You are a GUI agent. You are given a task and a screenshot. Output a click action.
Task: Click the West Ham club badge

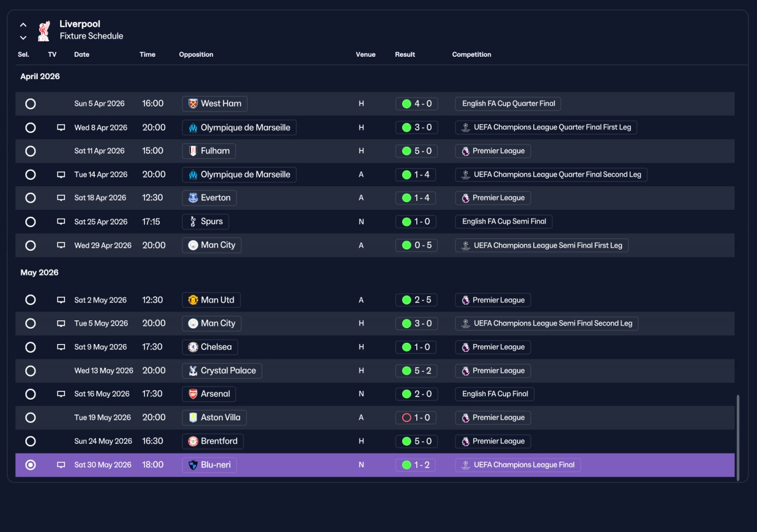[x=193, y=104]
